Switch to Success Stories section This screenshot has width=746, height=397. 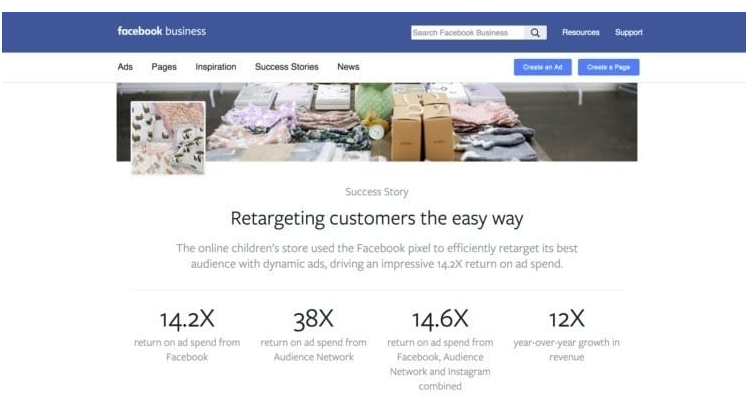coord(286,67)
